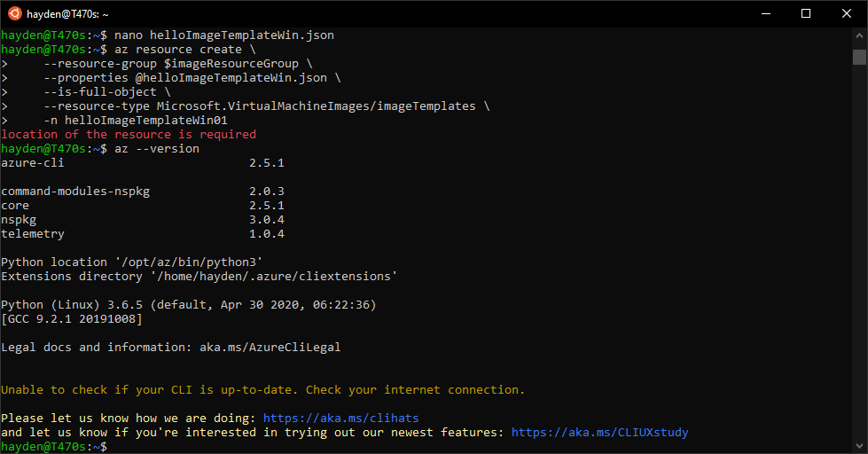This screenshot has height=454, width=868.
Task: Click the telemetry 1.0.4 version value
Action: click(266, 233)
